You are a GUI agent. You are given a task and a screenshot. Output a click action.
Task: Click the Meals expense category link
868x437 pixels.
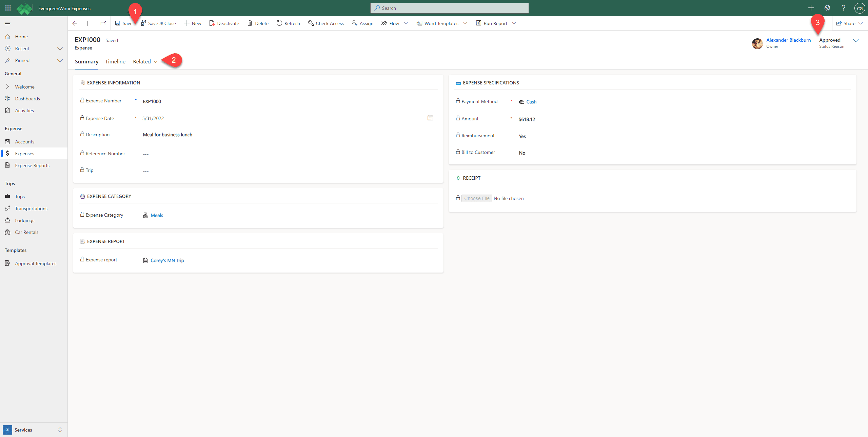pos(157,215)
